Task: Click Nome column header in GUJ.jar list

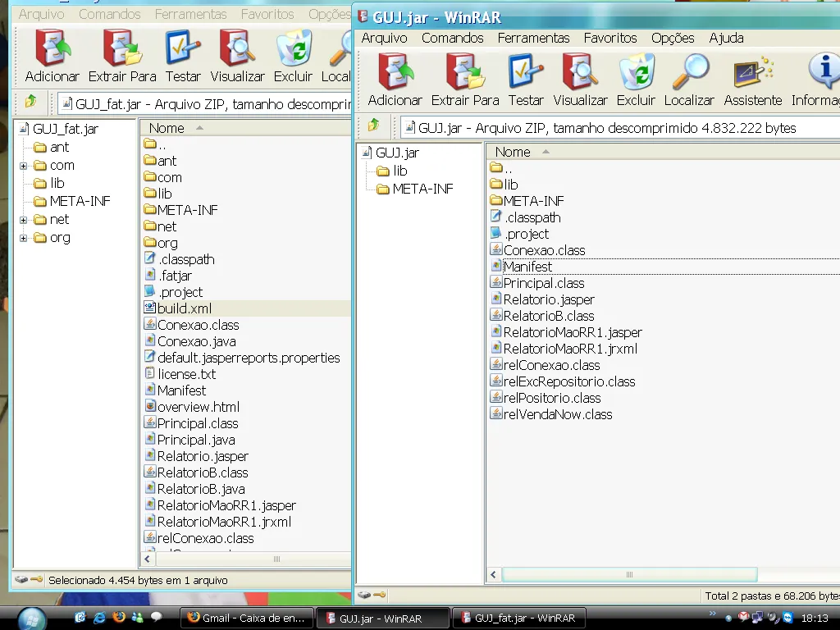Action: [514, 152]
